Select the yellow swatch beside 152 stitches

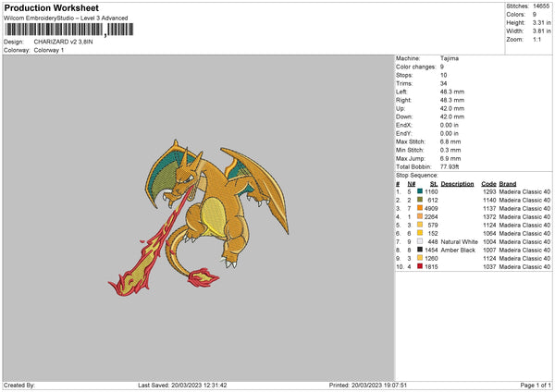[420, 233]
